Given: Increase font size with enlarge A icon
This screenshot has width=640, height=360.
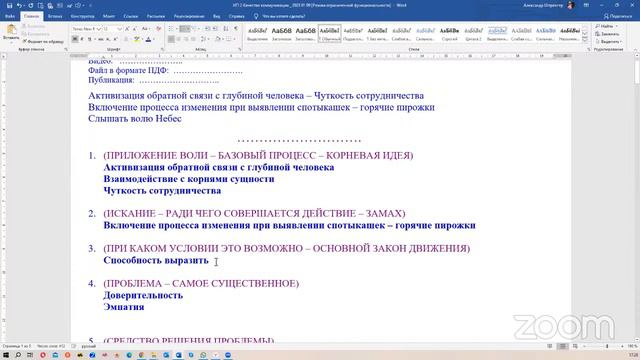Looking at the screenshot, I should pyautogui.click(x=127, y=29).
